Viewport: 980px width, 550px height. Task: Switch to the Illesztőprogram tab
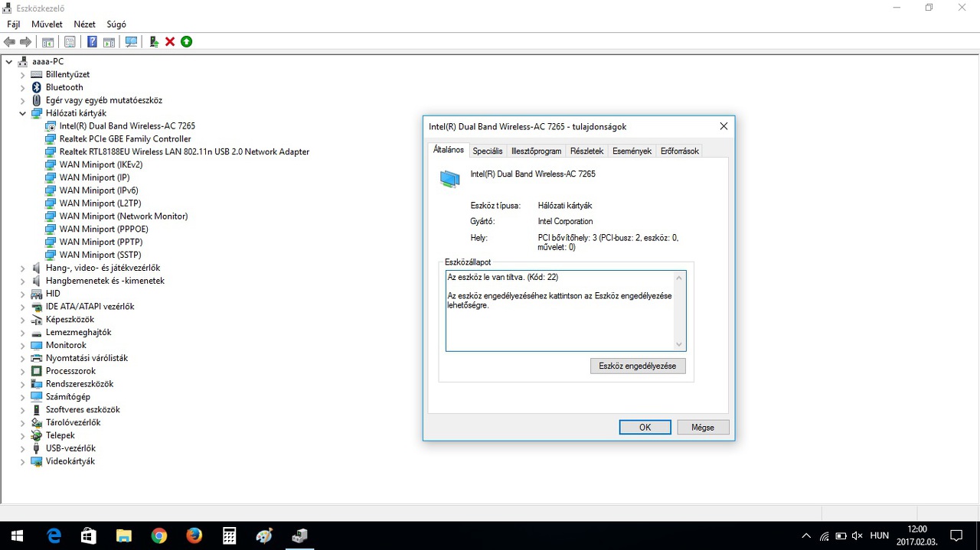537,151
